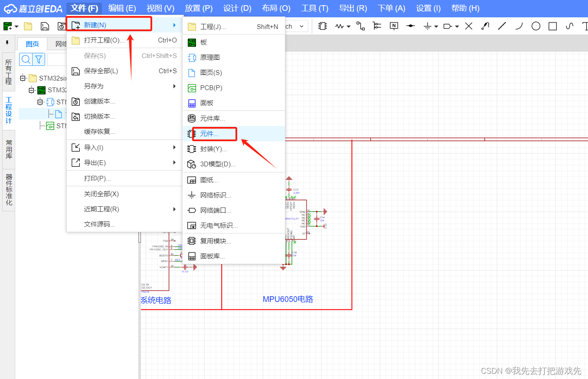
Task: Expand the 近期工程(R) submenu
Action: click(124, 209)
